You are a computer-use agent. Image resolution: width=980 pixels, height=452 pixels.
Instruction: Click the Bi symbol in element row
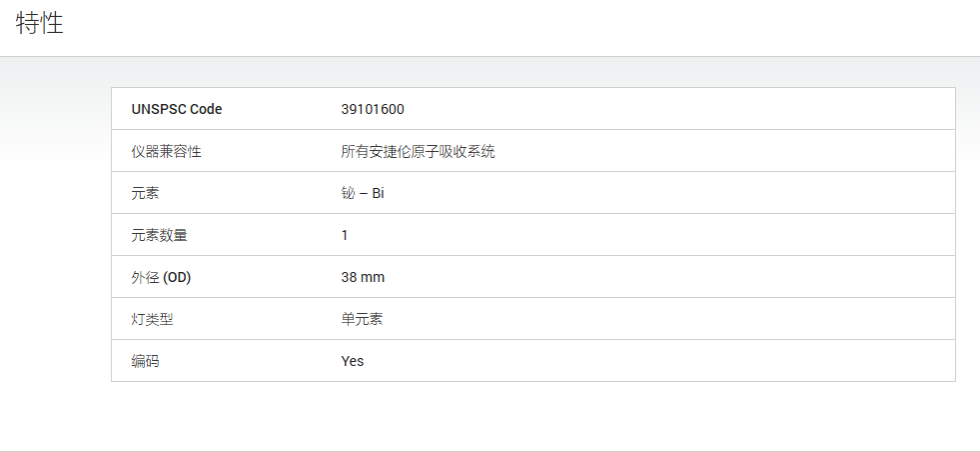[x=379, y=193]
